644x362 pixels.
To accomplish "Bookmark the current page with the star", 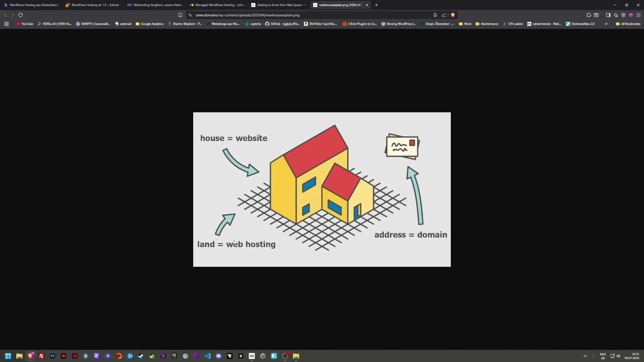I will point(180,15).
